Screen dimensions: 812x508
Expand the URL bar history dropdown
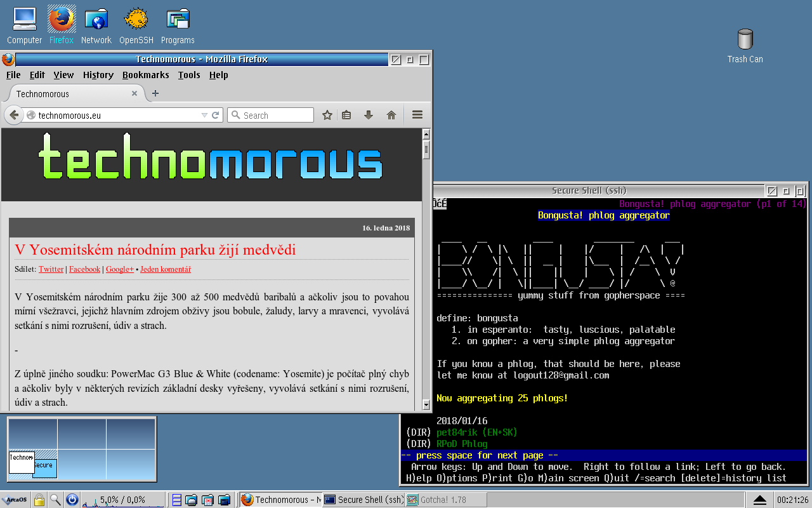204,115
